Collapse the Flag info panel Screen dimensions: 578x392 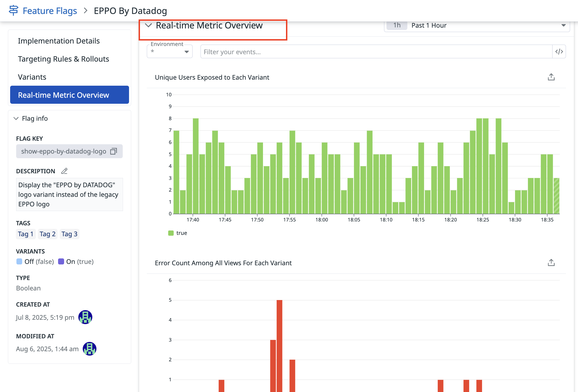[x=16, y=119]
